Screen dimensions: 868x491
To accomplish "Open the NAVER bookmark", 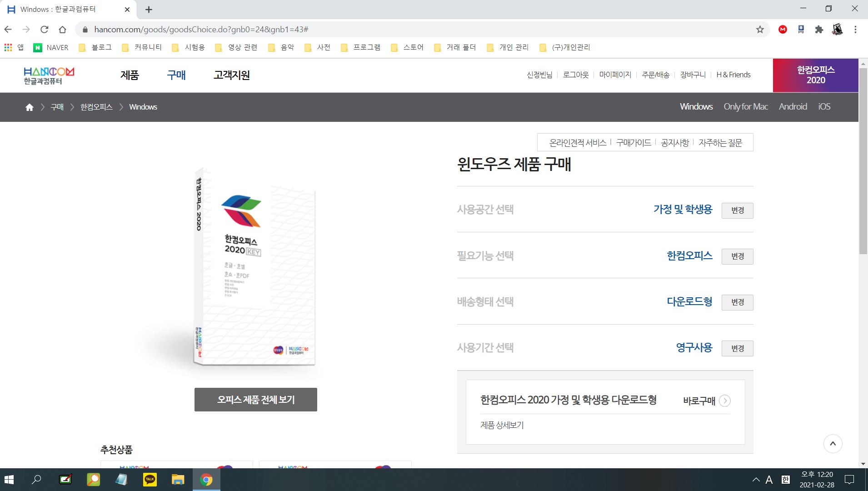I will 51,47.
